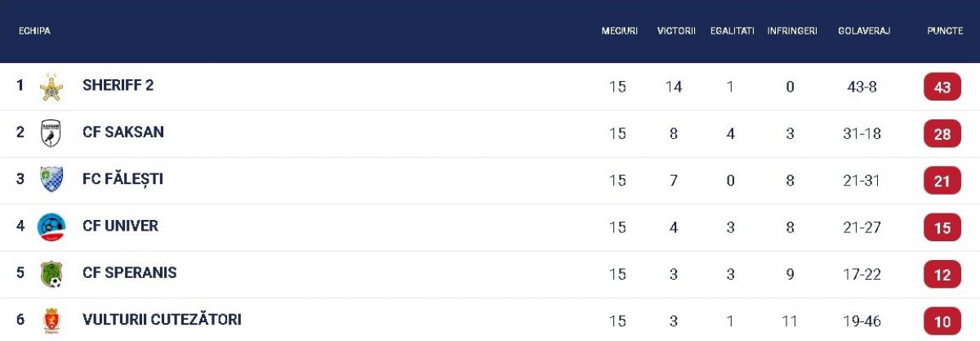Click the 43-8 goal difference cell

pos(862,87)
